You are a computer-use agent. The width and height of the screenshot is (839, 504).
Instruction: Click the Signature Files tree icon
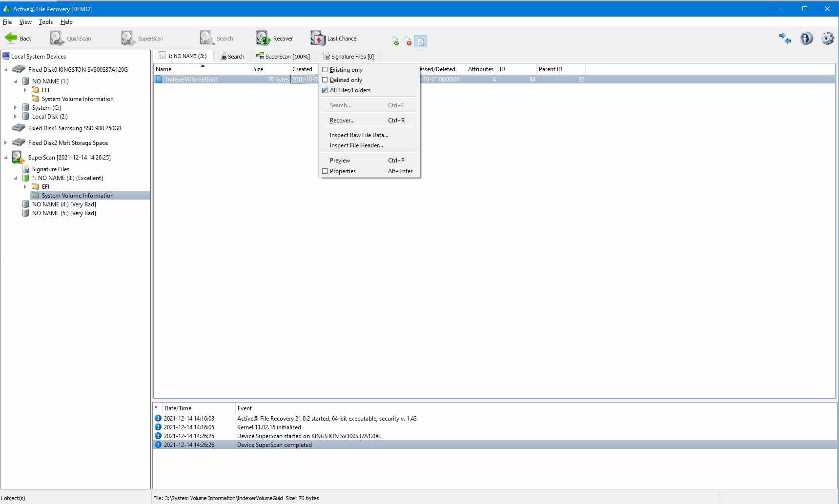[x=26, y=169]
